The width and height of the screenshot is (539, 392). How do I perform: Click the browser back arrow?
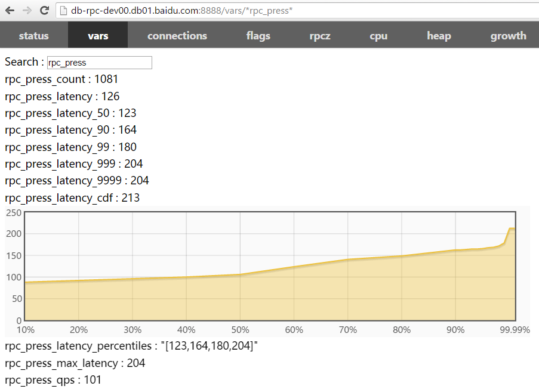click(x=10, y=10)
